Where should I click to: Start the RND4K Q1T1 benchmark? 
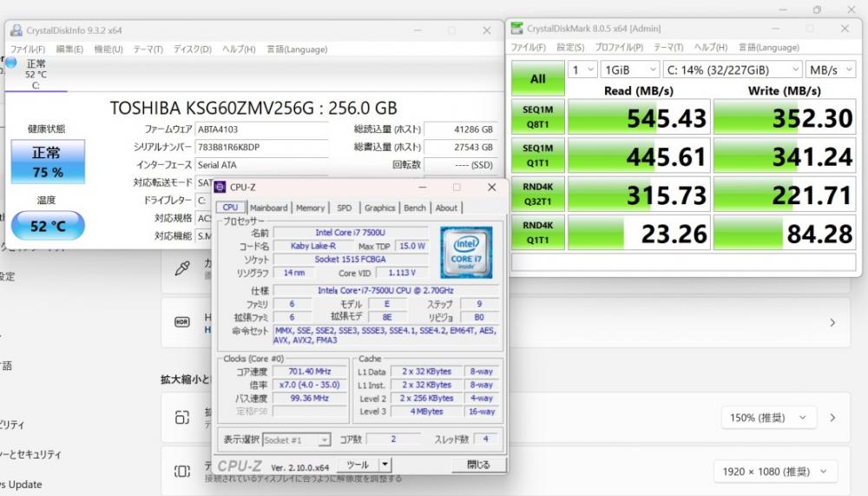pos(537,233)
